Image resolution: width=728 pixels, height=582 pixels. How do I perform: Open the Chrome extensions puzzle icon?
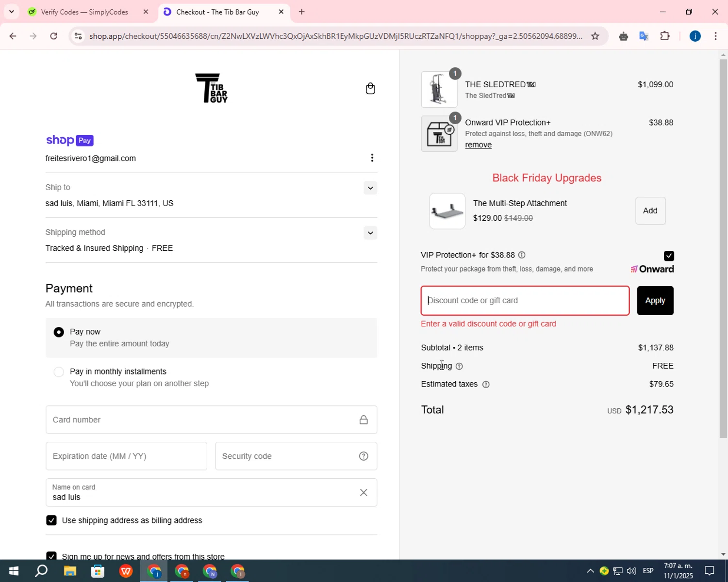pos(665,36)
